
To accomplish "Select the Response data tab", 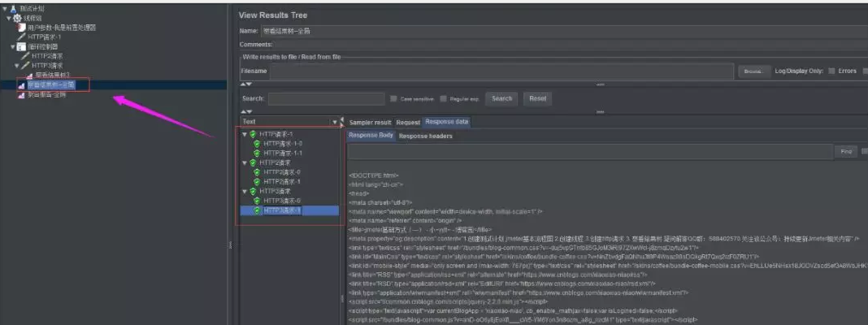I will coord(446,122).
